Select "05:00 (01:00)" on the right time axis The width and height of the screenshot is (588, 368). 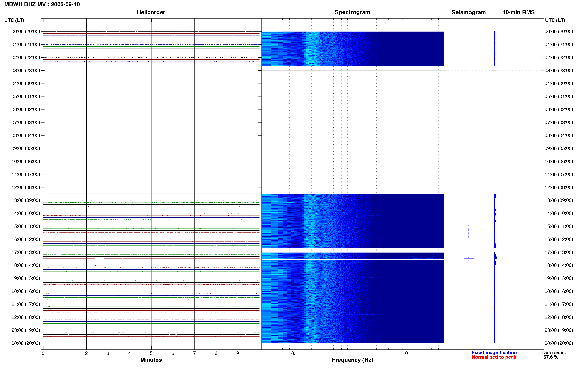(x=559, y=96)
